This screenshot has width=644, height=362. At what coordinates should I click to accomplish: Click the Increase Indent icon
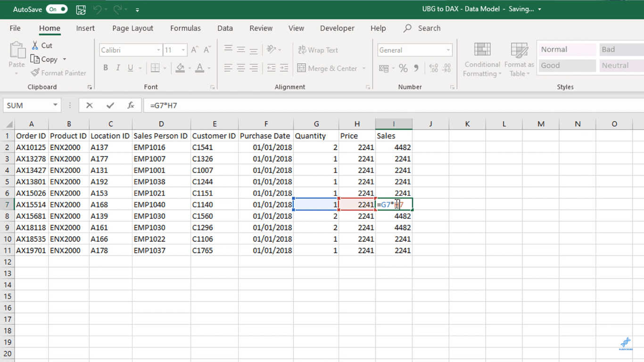tap(284, 68)
